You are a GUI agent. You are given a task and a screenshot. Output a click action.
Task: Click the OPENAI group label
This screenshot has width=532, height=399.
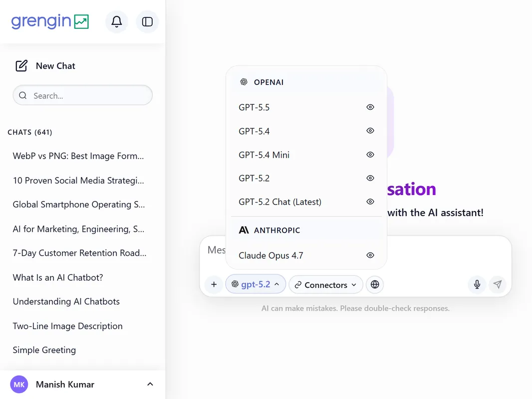268,82
